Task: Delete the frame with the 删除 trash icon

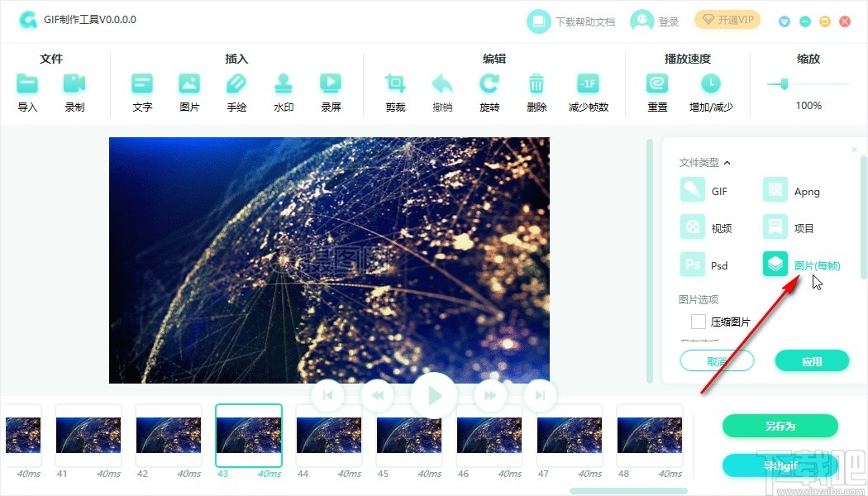Action: (537, 84)
